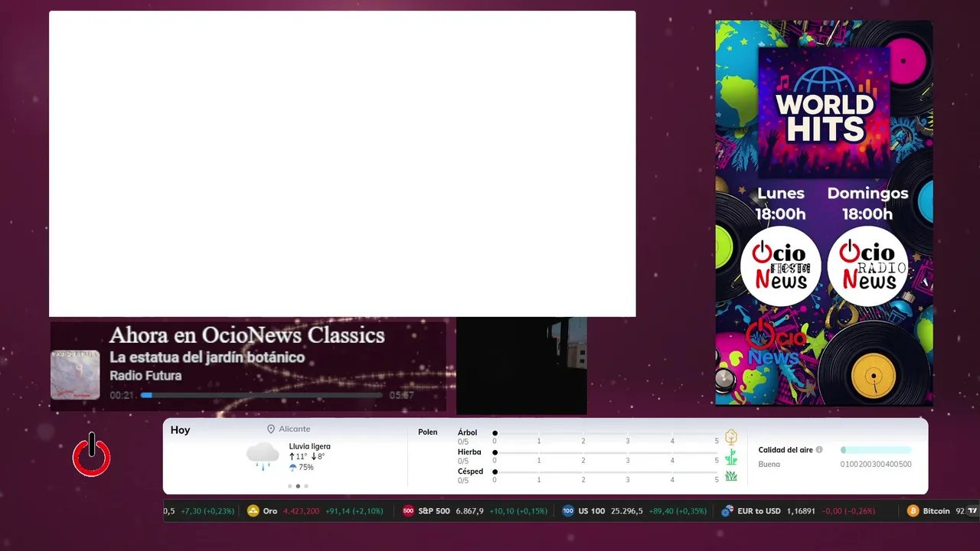Click the Polen section label
980x551 pixels.
click(x=428, y=432)
